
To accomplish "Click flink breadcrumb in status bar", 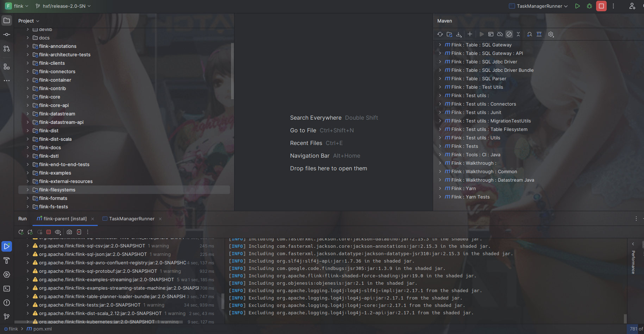I will [x=11, y=329].
